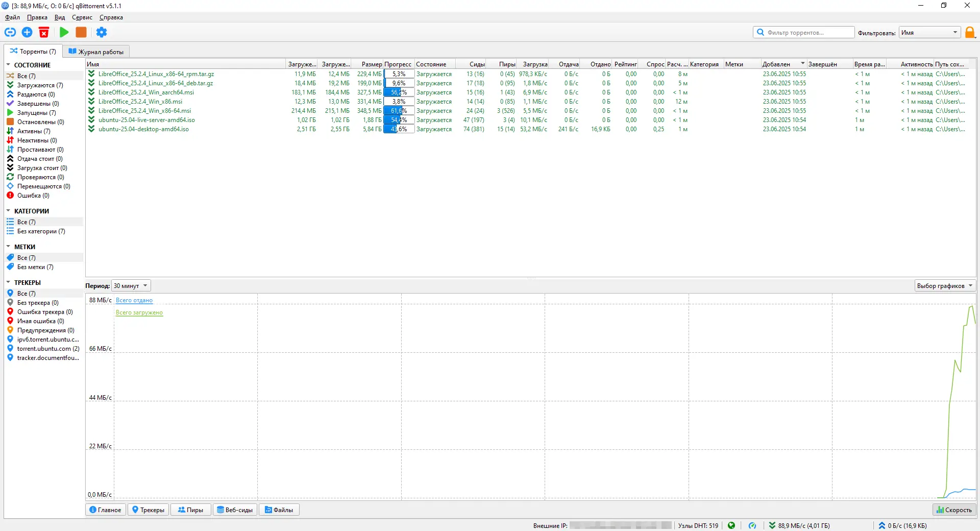Toggle alternative speed limits icon in status bar
This screenshot has width=980, height=531.
point(752,525)
